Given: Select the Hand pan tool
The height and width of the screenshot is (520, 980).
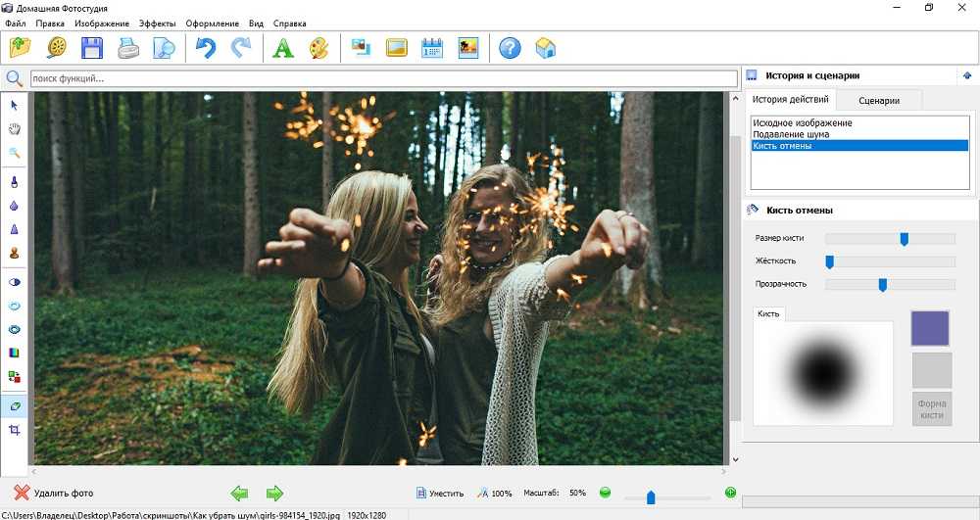Looking at the screenshot, I should click(x=15, y=128).
